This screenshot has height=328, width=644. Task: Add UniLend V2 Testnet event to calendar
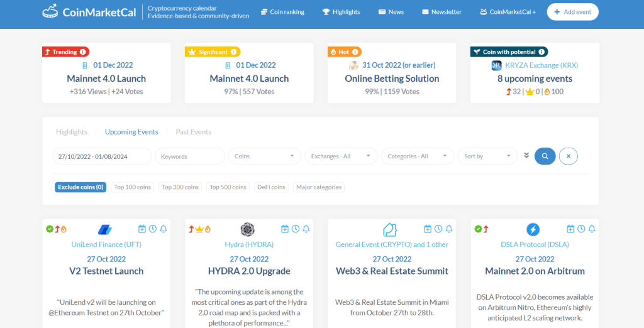pyautogui.click(x=142, y=229)
